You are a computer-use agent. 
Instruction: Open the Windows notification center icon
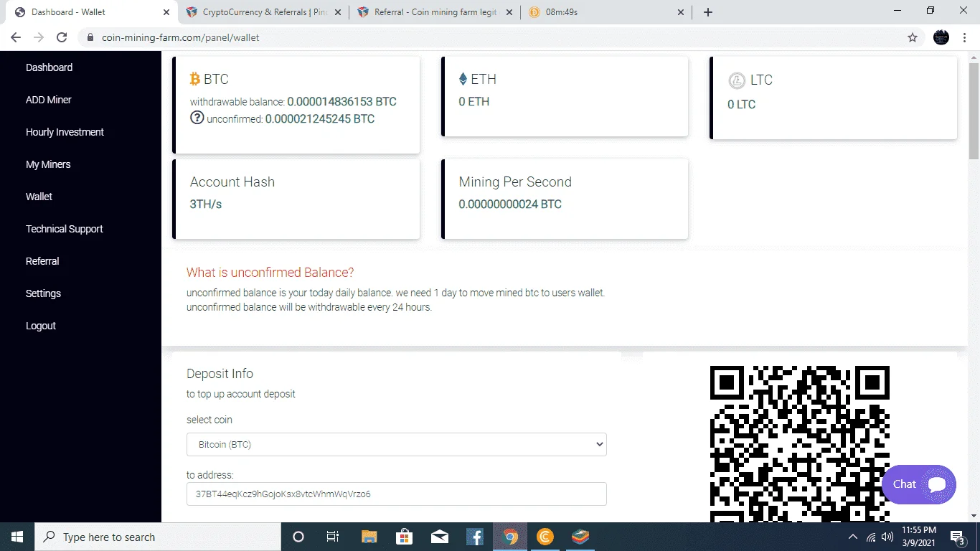click(958, 537)
